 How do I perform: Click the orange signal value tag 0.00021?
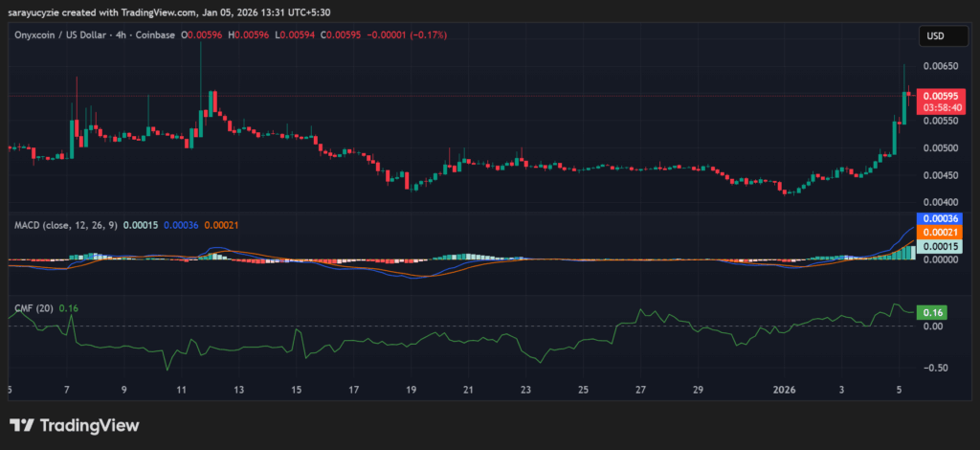938,233
